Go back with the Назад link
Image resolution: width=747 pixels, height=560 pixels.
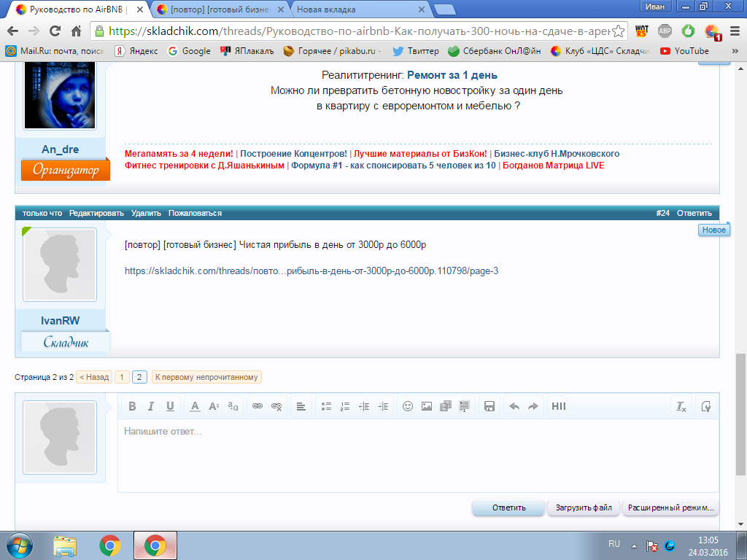pyautogui.click(x=94, y=377)
